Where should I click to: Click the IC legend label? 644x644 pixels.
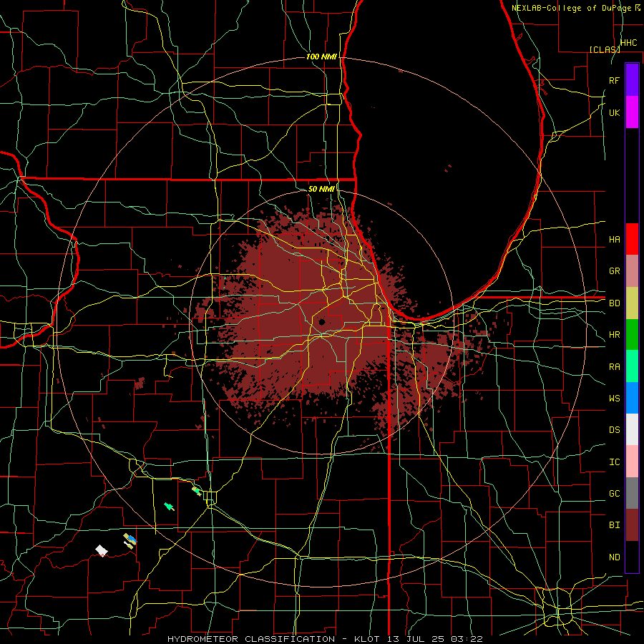point(615,462)
